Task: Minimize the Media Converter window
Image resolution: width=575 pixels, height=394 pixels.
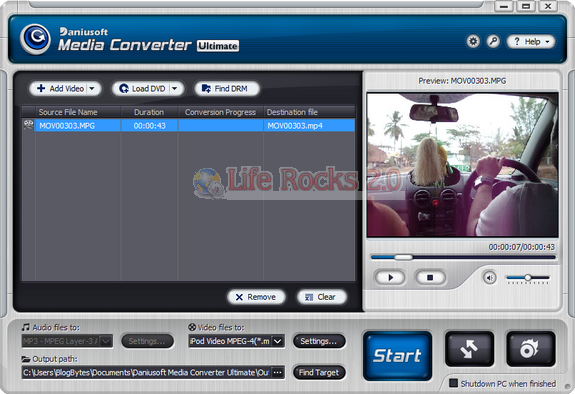Action: coord(504,6)
